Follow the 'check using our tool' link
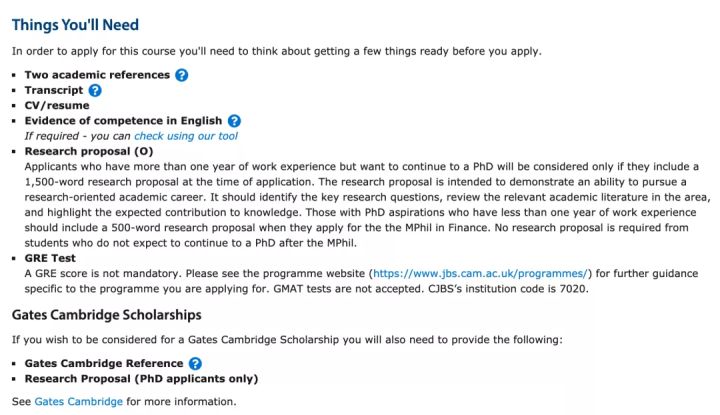Viewport: 720px width, 415px height. [x=186, y=136]
